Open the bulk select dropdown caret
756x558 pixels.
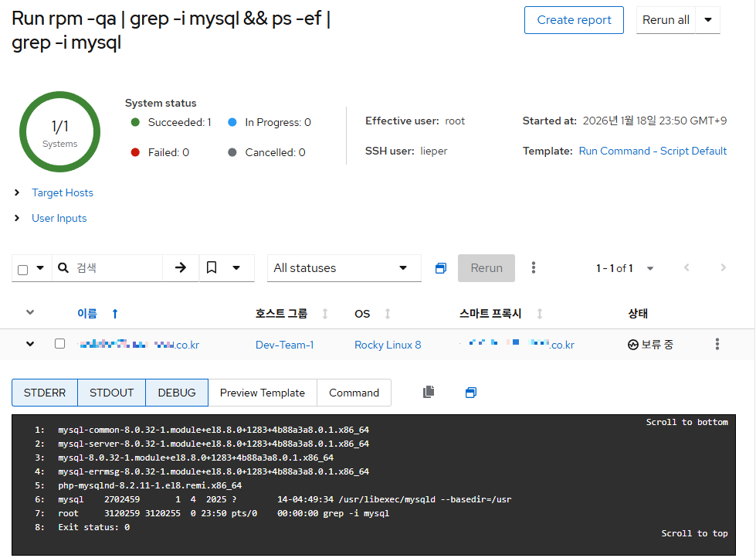tap(40, 267)
